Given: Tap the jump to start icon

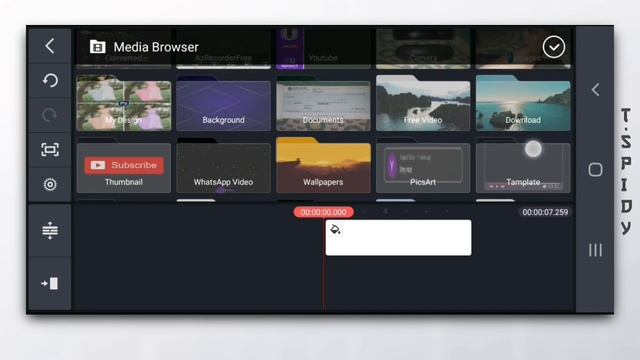Looking at the screenshot, I should (50, 283).
